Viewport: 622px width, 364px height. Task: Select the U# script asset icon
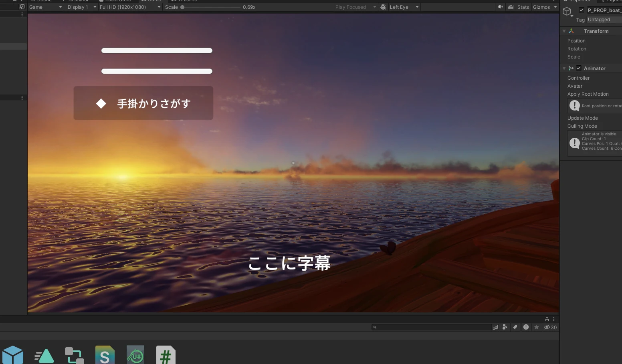point(135,355)
